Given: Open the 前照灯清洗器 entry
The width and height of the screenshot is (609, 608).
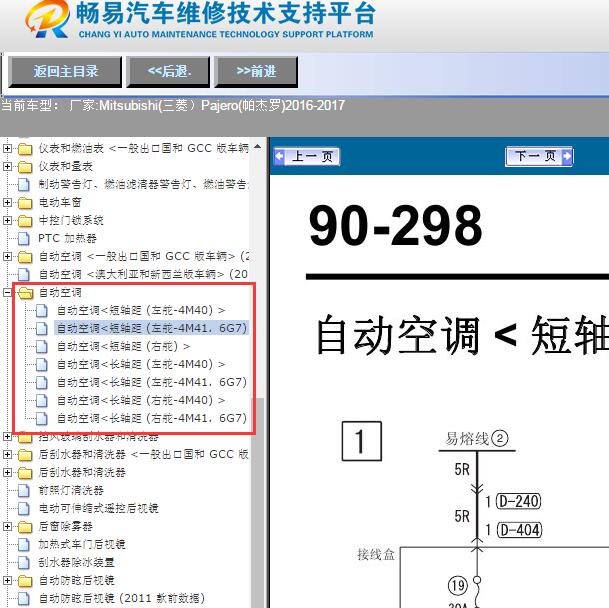Looking at the screenshot, I should tap(71, 491).
